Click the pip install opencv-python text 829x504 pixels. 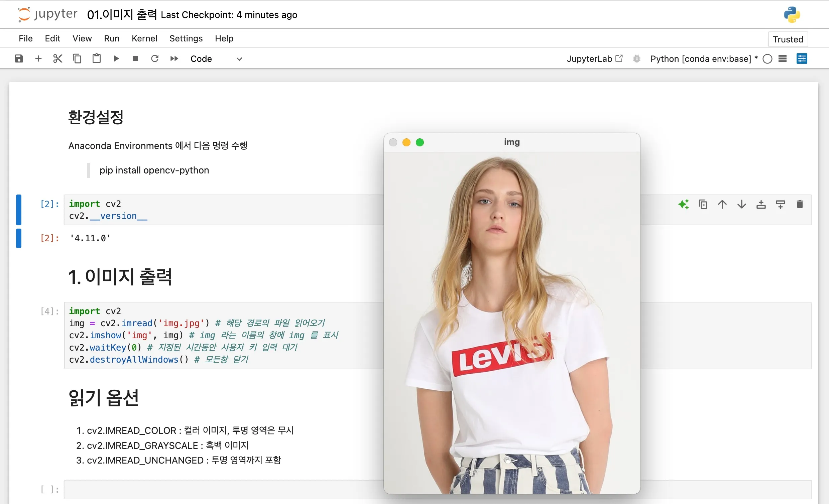(154, 170)
